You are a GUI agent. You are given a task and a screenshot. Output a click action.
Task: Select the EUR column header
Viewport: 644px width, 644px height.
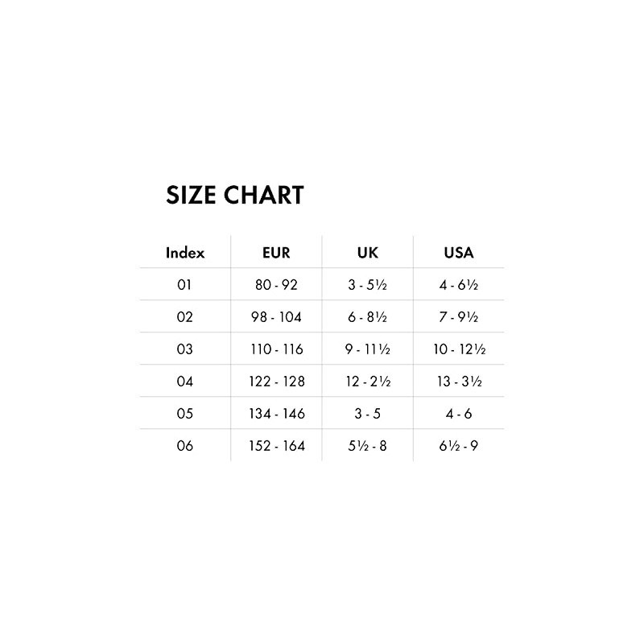(x=276, y=252)
